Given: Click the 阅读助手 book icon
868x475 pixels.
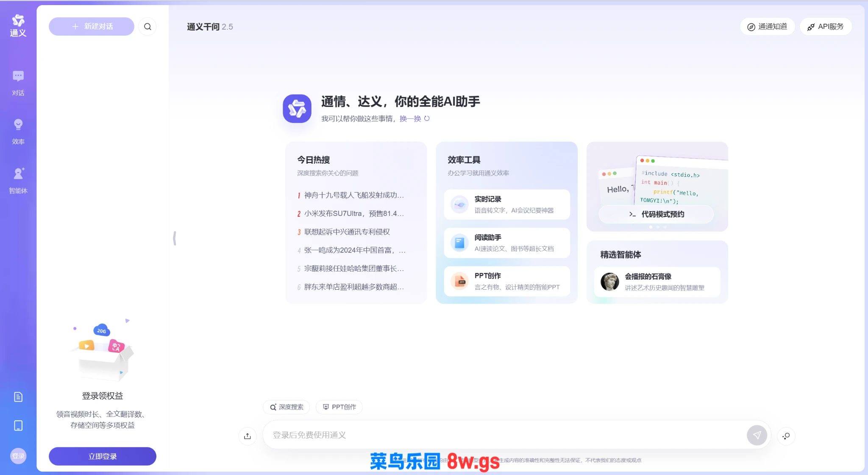Looking at the screenshot, I should [x=459, y=243].
